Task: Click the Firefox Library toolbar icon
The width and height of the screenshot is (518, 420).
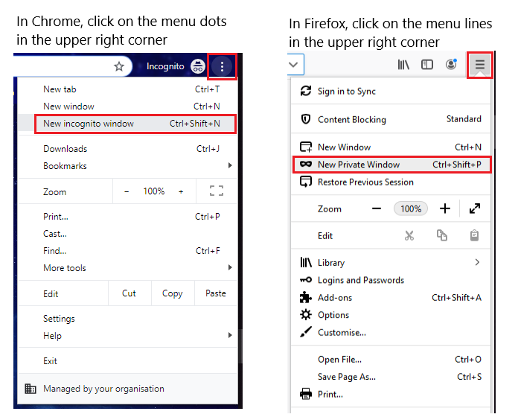Action: point(403,65)
